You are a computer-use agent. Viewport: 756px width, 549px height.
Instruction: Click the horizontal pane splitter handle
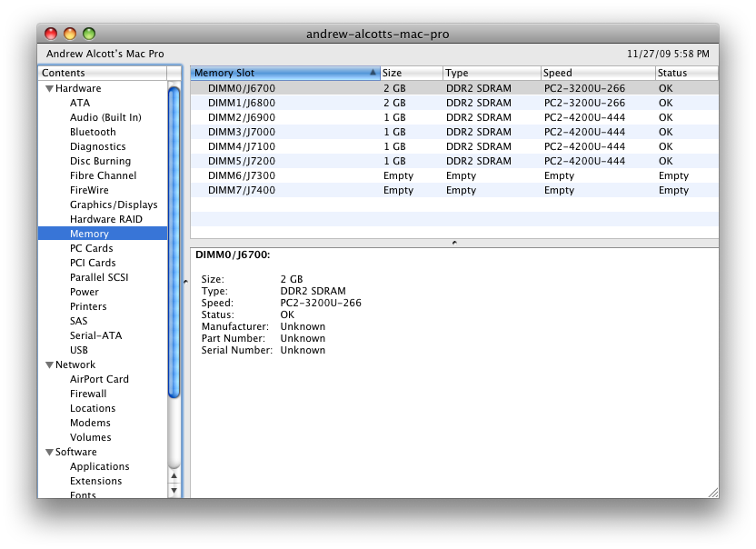coord(454,243)
